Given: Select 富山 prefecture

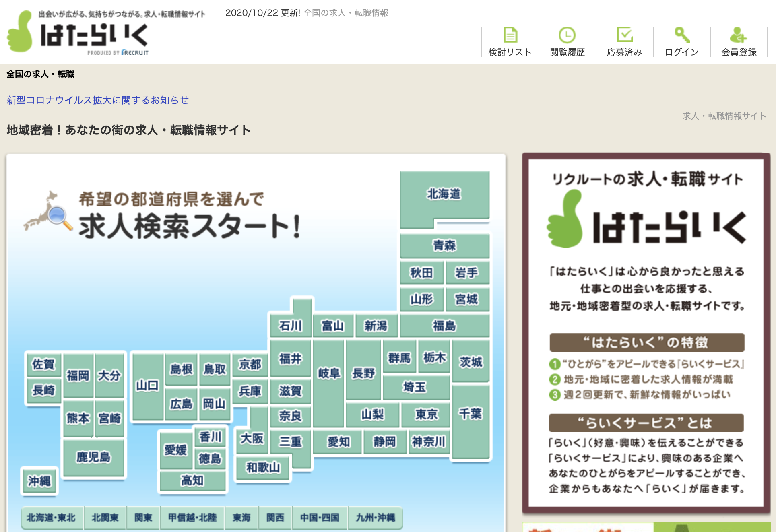Looking at the screenshot, I should coord(333,326).
